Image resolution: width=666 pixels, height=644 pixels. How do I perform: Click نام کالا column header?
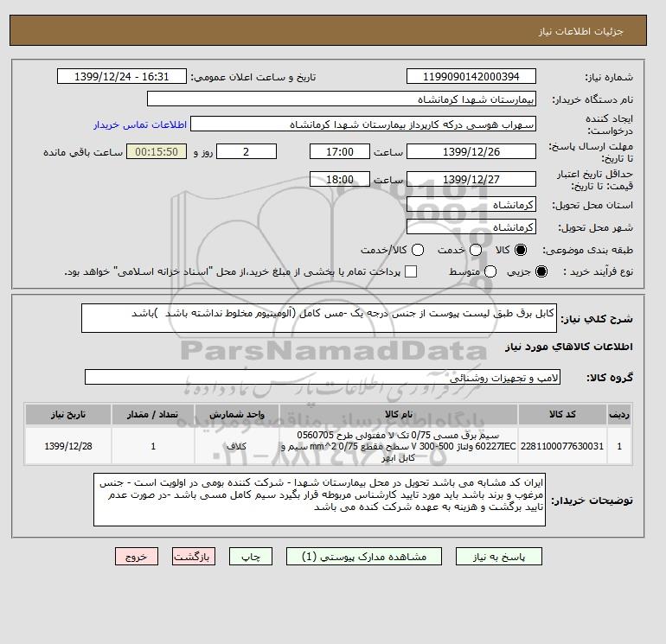(399, 414)
